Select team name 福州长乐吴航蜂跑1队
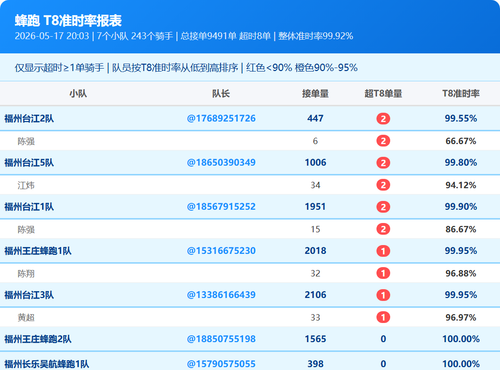Screen dimensions: 500x370 tap(47, 364)
